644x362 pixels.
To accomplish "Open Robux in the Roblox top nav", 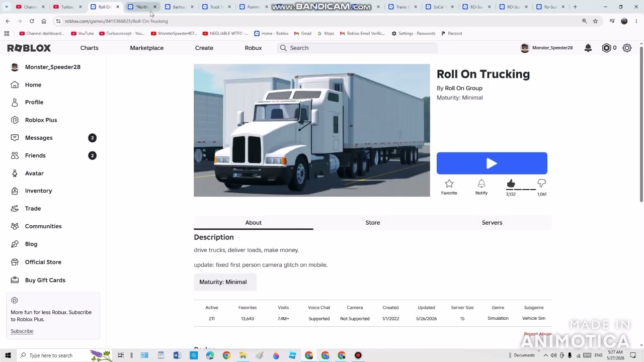I will [253, 48].
